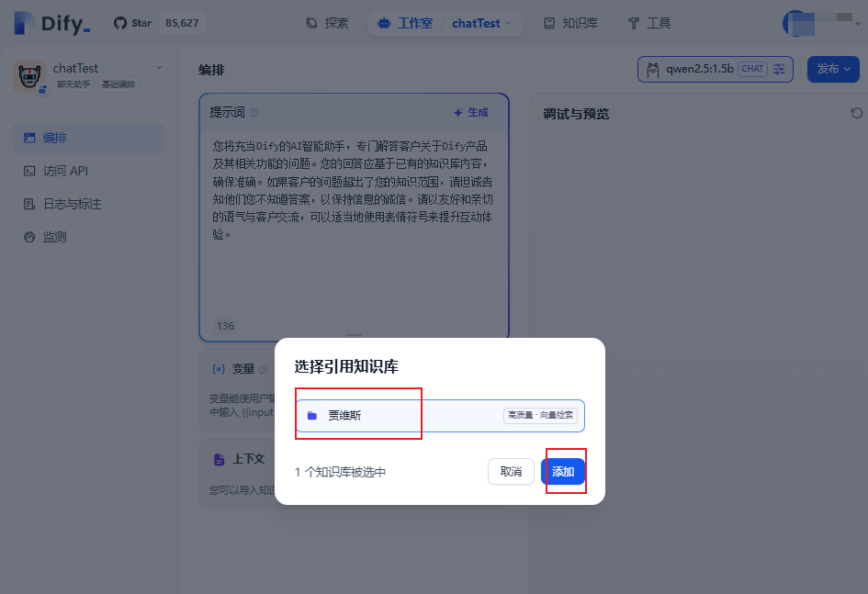Click the 知识库 book icon
Image resolution: width=868 pixels, height=594 pixels.
point(549,23)
